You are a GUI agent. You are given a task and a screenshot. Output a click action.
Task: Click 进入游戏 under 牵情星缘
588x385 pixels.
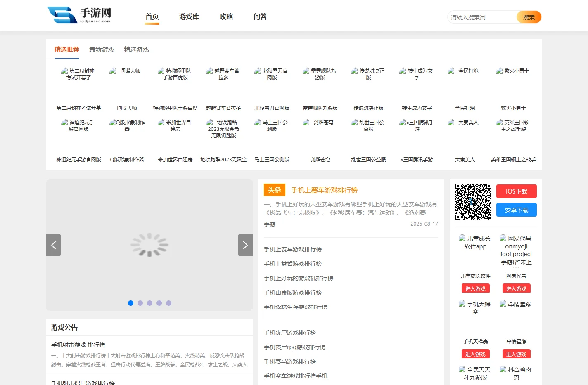tap(516, 354)
